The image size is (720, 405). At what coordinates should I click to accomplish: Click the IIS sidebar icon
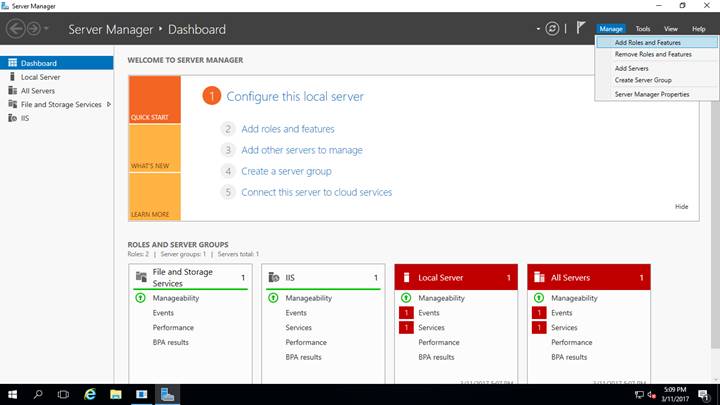[12, 118]
